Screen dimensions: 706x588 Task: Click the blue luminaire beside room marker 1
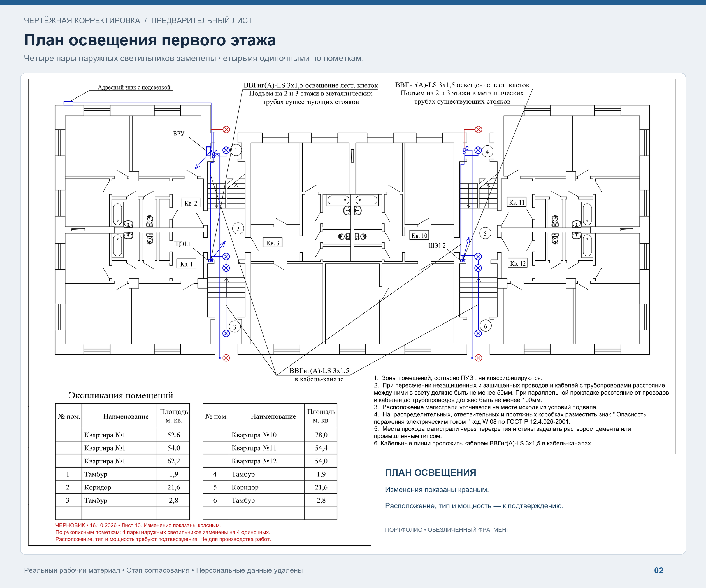pyautogui.click(x=226, y=150)
